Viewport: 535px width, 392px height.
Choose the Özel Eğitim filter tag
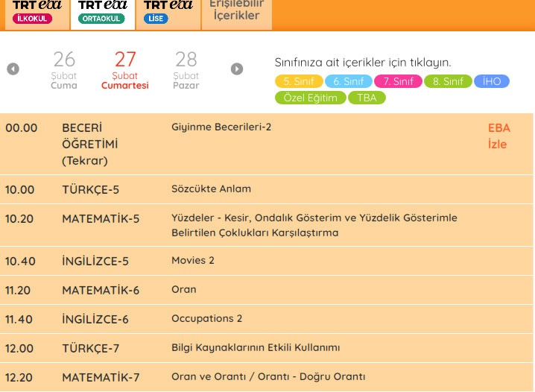tap(311, 98)
